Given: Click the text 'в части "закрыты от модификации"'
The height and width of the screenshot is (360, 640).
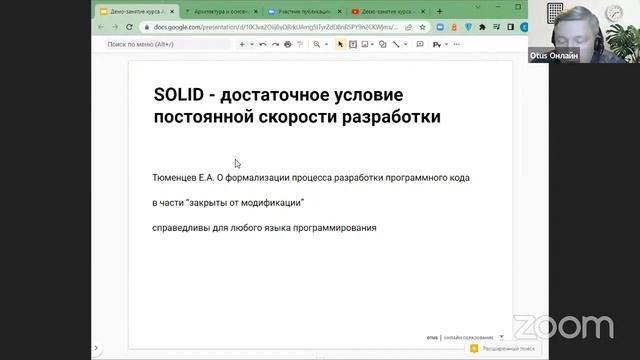Looking at the screenshot, I should [x=228, y=202].
